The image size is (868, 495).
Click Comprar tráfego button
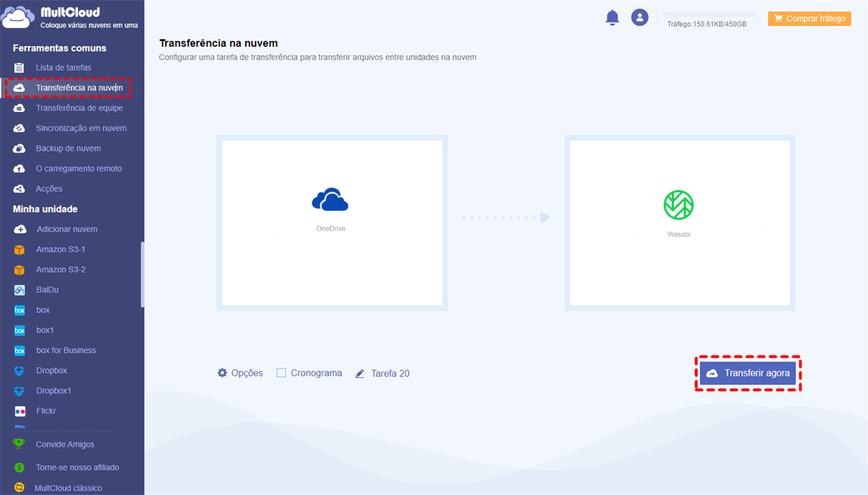tap(809, 19)
